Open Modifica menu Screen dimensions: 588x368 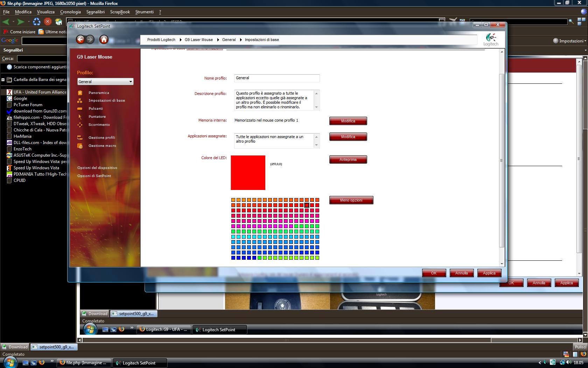23,12
